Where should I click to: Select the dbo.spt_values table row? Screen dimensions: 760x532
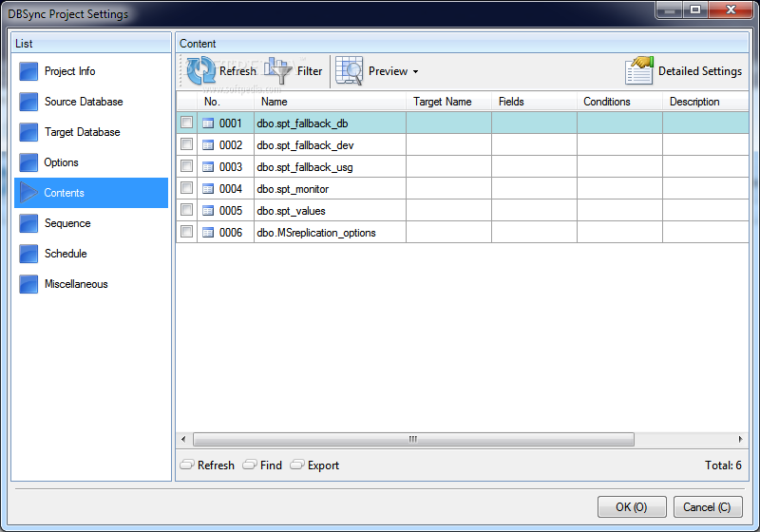coord(463,210)
